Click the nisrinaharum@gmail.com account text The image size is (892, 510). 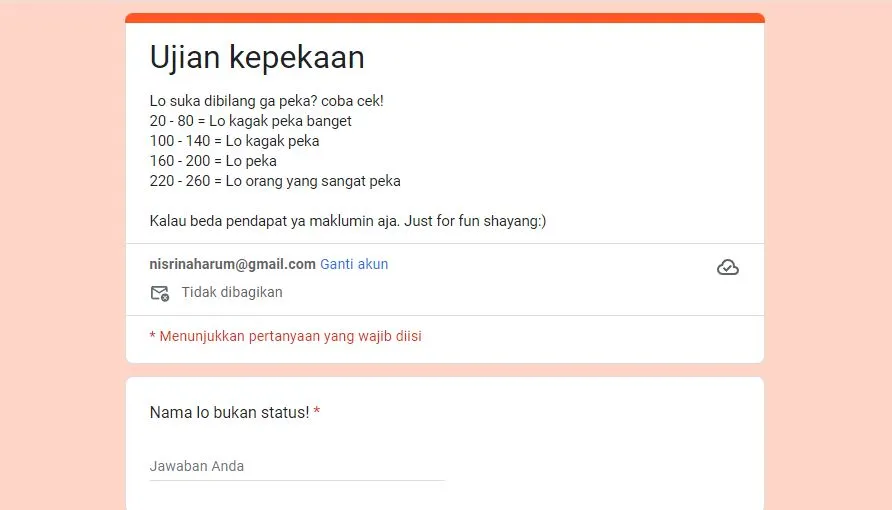(x=233, y=264)
